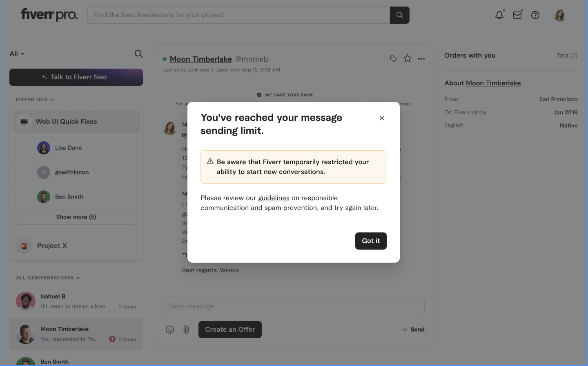This screenshot has height=366, width=588.
Task: Open the inbox envelope icon
Action: pos(517,15)
